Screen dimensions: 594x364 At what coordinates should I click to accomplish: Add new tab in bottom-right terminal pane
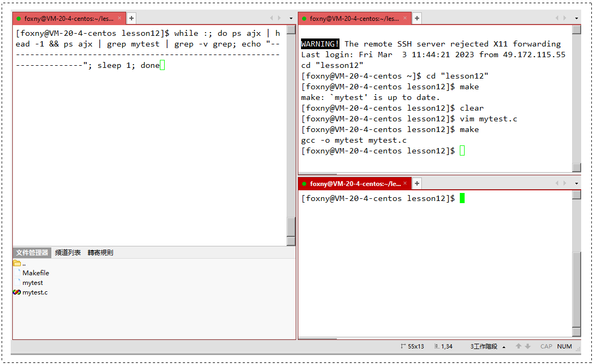click(x=416, y=183)
